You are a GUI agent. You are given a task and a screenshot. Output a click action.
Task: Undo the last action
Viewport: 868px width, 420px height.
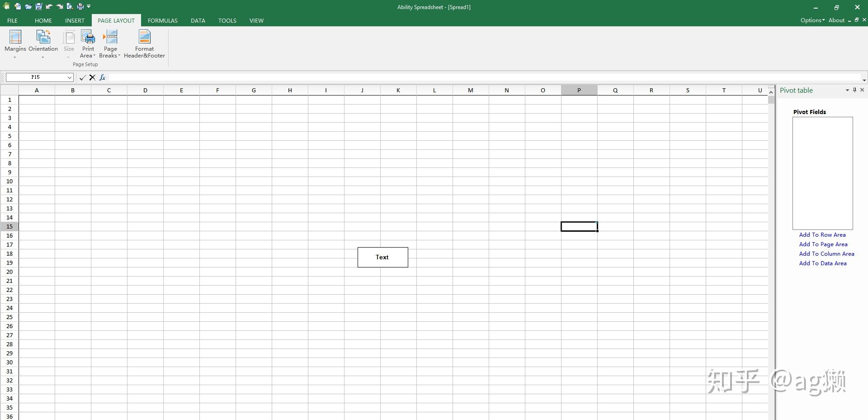pos(49,6)
